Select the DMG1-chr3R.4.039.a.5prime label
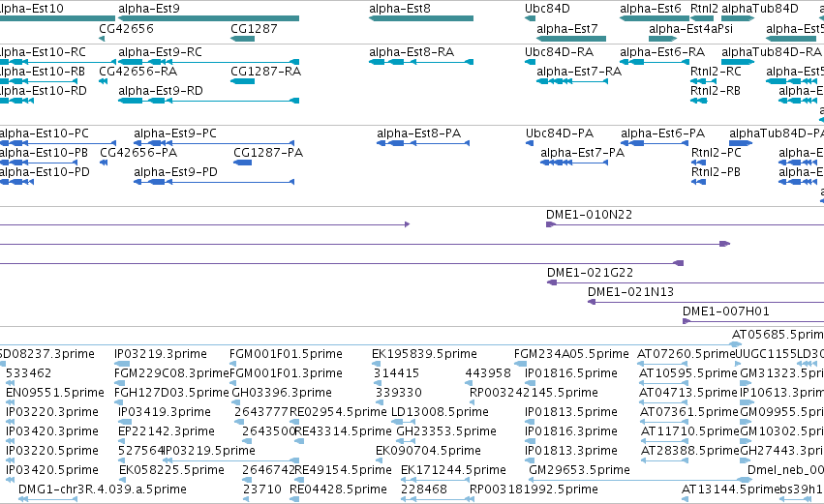This screenshot has height=504, width=824. click(103, 489)
